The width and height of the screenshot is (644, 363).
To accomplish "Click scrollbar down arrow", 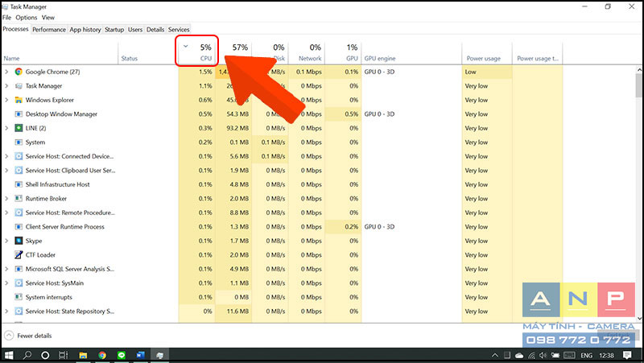I will tap(638, 318).
